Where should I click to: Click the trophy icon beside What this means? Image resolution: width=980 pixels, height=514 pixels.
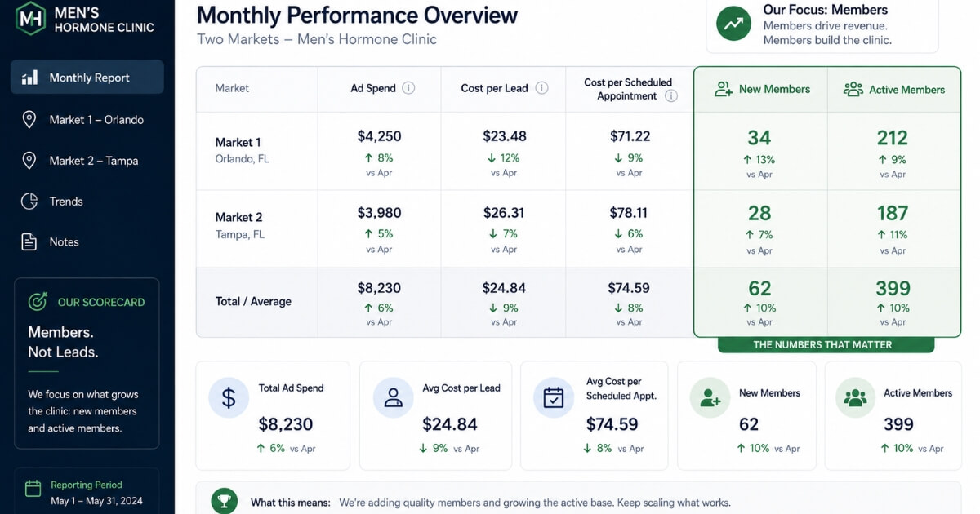click(x=225, y=502)
